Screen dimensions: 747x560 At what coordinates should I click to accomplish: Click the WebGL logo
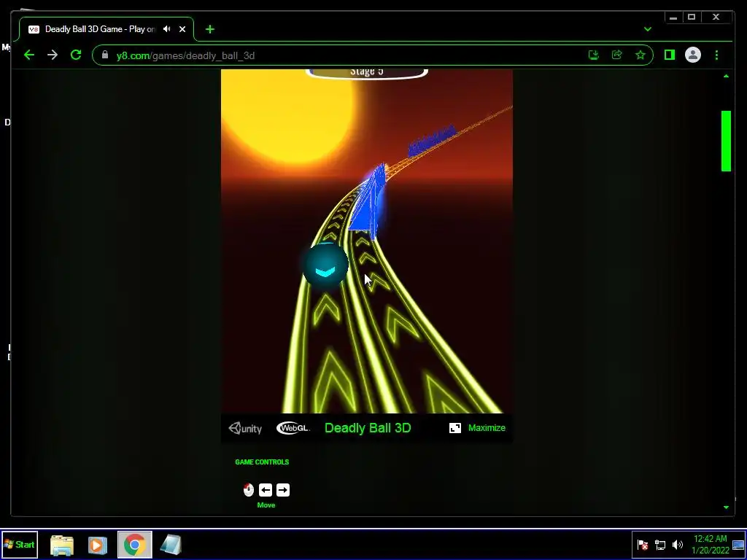click(293, 428)
